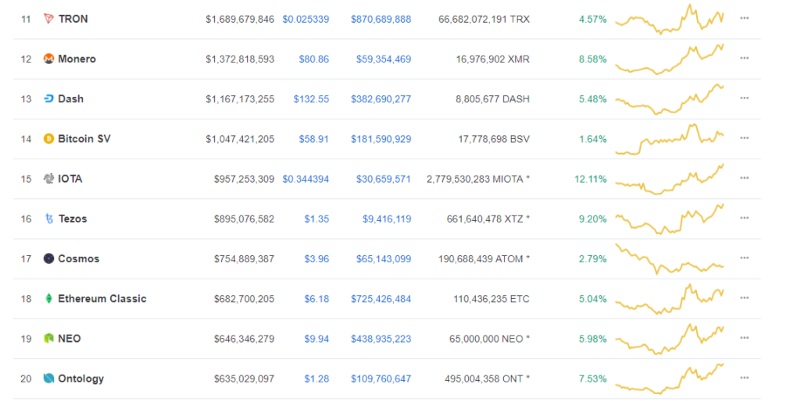The width and height of the screenshot is (800, 401).
Task: Open the Cosmos coin page link
Action: pos(79,259)
